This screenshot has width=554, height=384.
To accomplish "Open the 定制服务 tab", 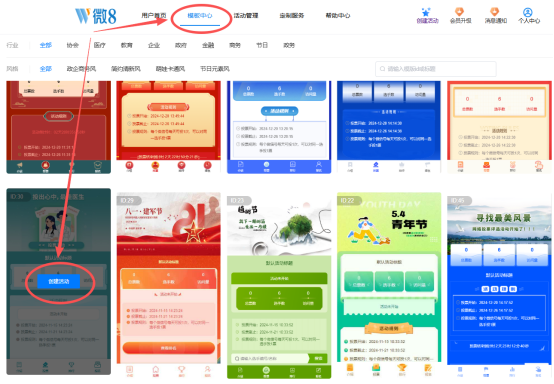I will (292, 16).
